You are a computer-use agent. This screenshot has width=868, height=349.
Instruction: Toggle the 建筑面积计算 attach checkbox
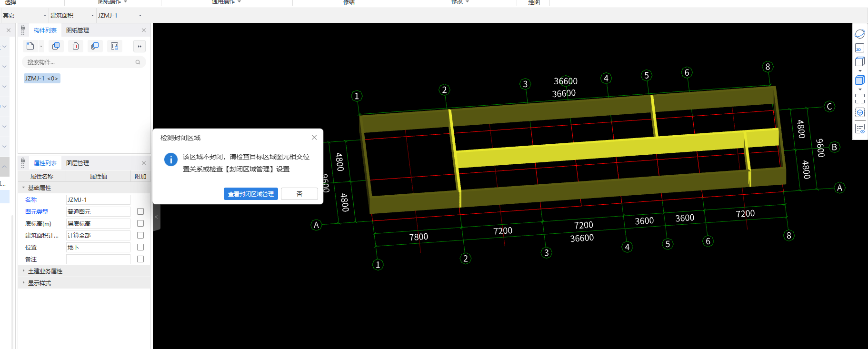coord(140,235)
